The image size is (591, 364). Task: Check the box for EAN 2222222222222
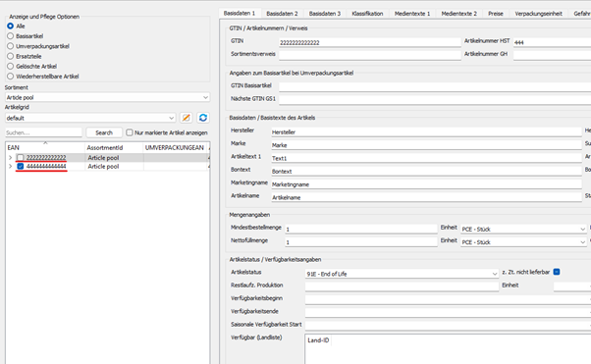click(21, 158)
